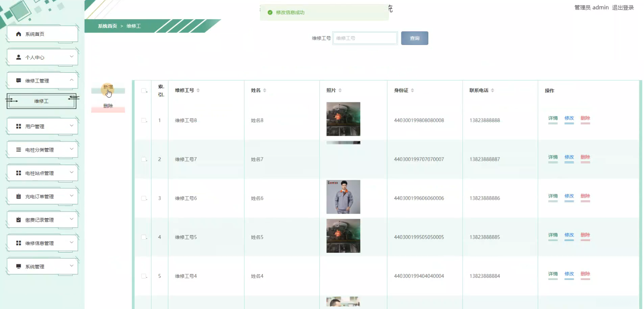The width and height of the screenshot is (644, 309).
Task: Open the 系统管理 sidebar menu
Action: [x=42, y=266]
